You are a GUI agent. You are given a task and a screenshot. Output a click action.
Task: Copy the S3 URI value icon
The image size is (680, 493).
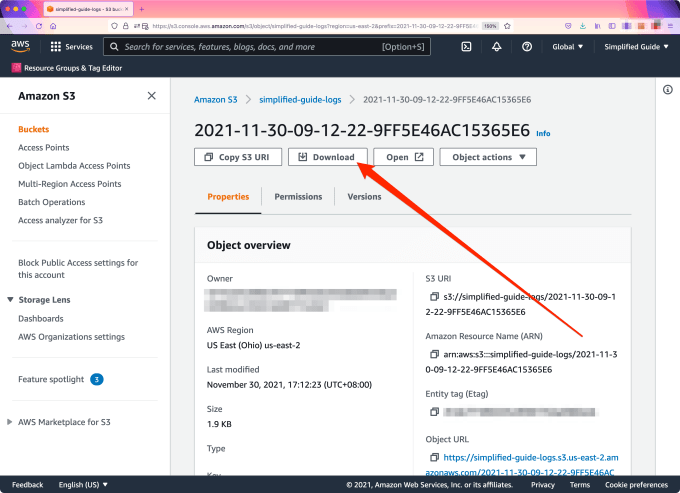coord(434,297)
